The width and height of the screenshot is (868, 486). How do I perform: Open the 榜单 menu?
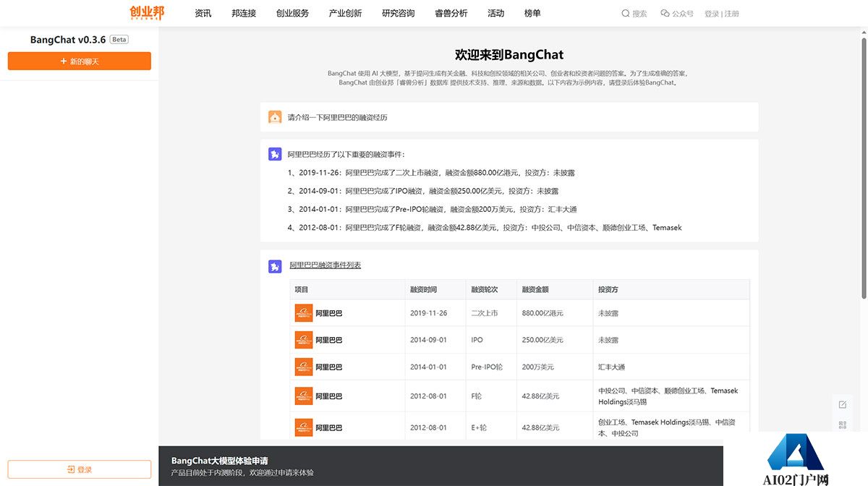click(x=532, y=13)
